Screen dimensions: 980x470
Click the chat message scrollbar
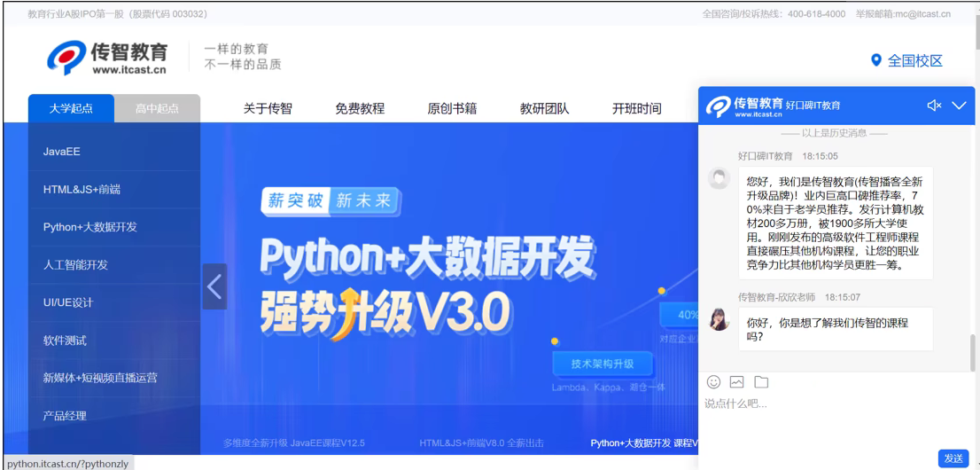972,352
